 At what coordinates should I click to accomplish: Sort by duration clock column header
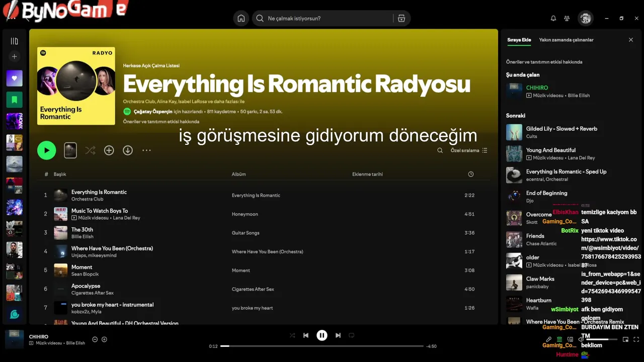pyautogui.click(x=471, y=174)
